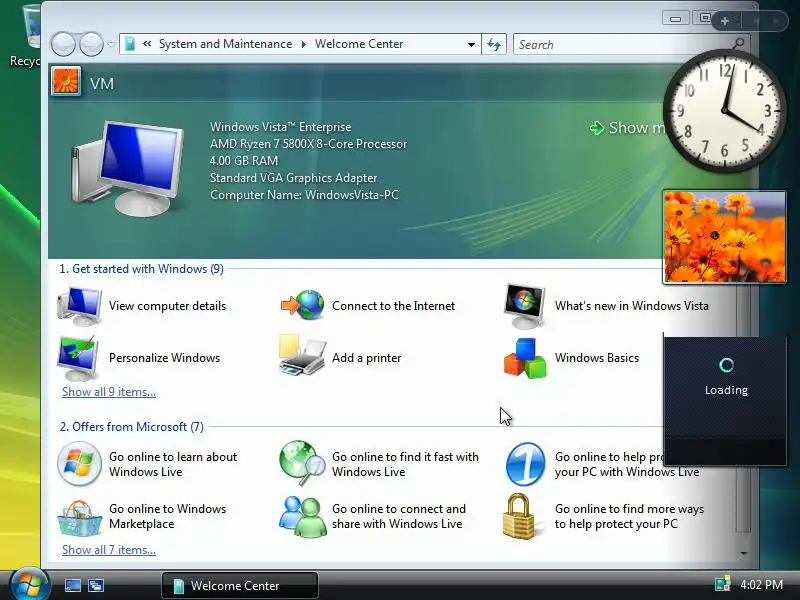Screen dimensions: 800x600
Task: Click Show all 9 items link
Action: (109, 392)
